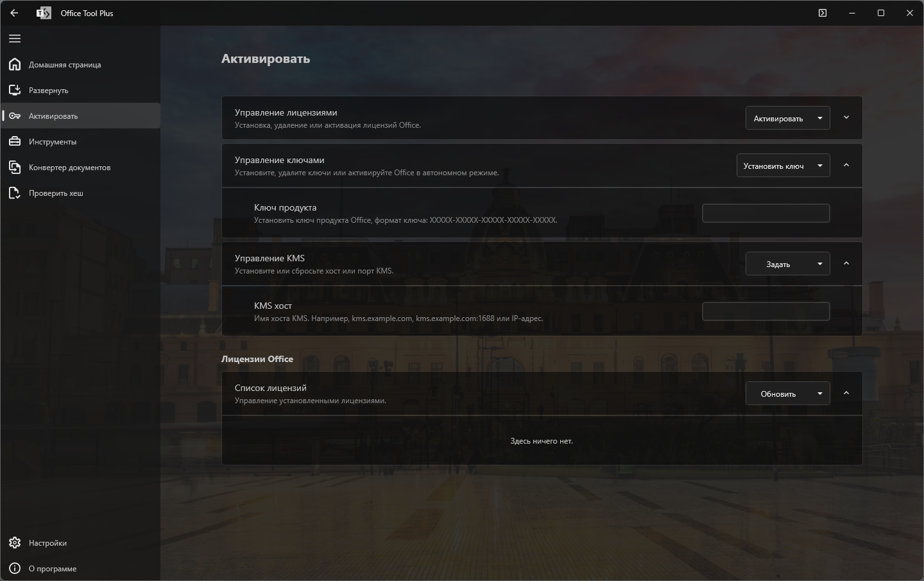
Task: Click the Управление лицензиями heading text
Action: [x=286, y=112]
